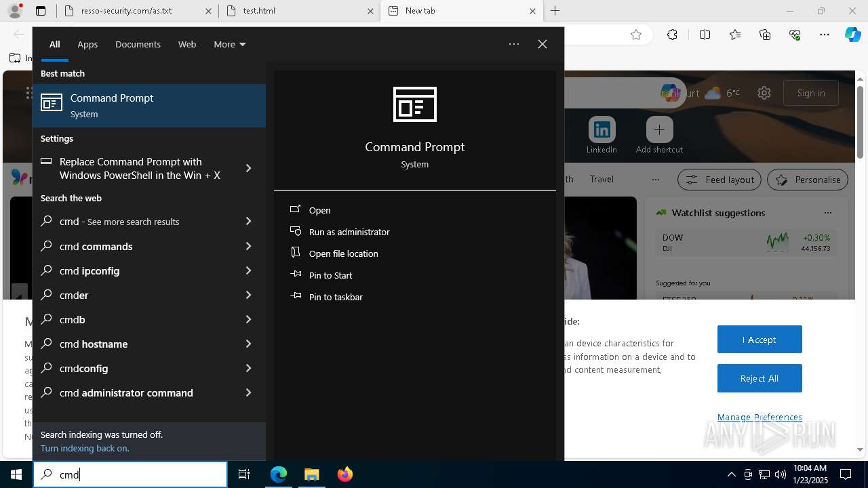Open search panel options ellipsis

pos(514,44)
